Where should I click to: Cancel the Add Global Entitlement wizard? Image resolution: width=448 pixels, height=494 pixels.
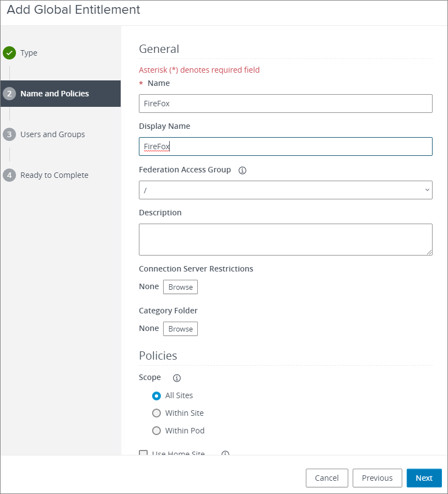pyautogui.click(x=327, y=478)
